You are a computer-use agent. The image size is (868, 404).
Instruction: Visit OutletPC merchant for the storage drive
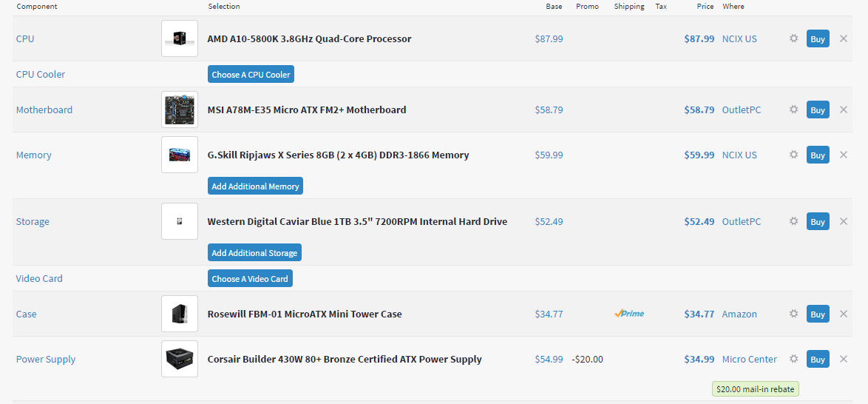[742, 221]
